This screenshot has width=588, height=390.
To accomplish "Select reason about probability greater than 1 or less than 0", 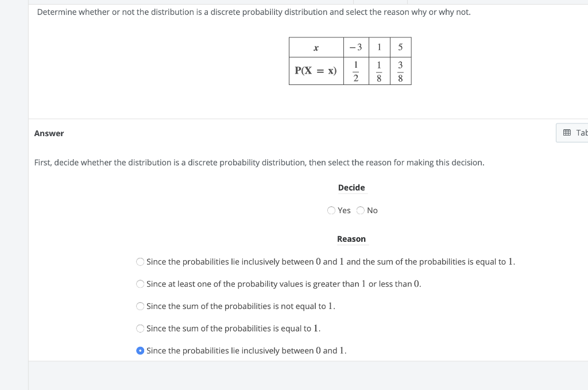I will pyautogui.click(x=140, y=284).
